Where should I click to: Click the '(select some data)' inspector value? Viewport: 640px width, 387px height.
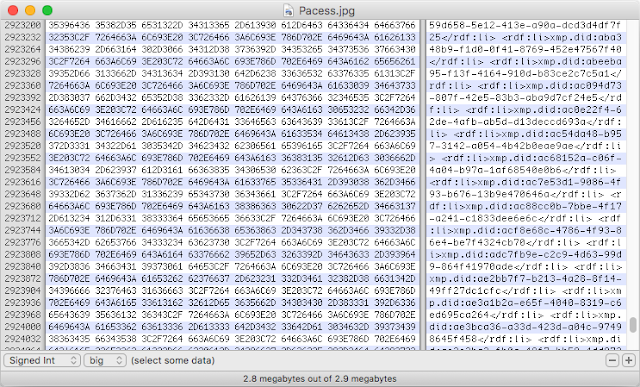(173, 360)
